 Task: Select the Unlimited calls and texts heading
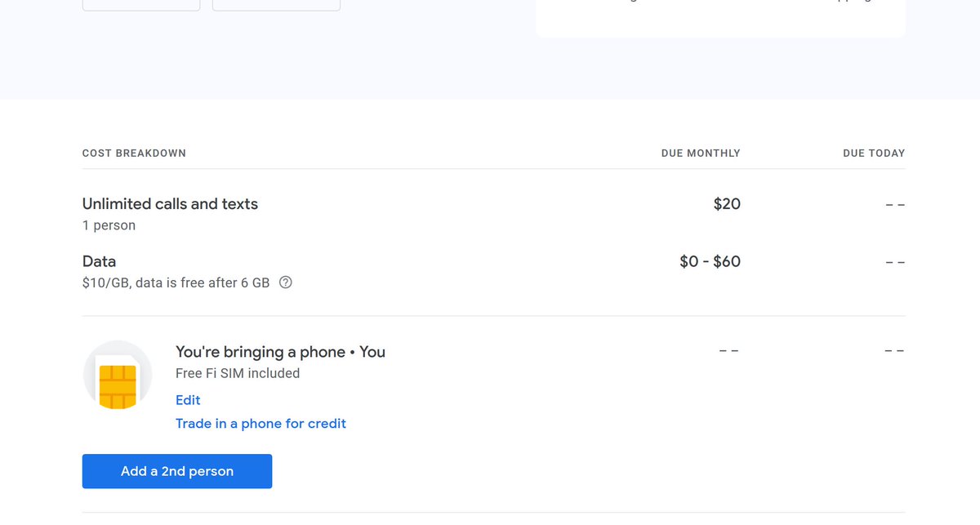tap(170, 204)
